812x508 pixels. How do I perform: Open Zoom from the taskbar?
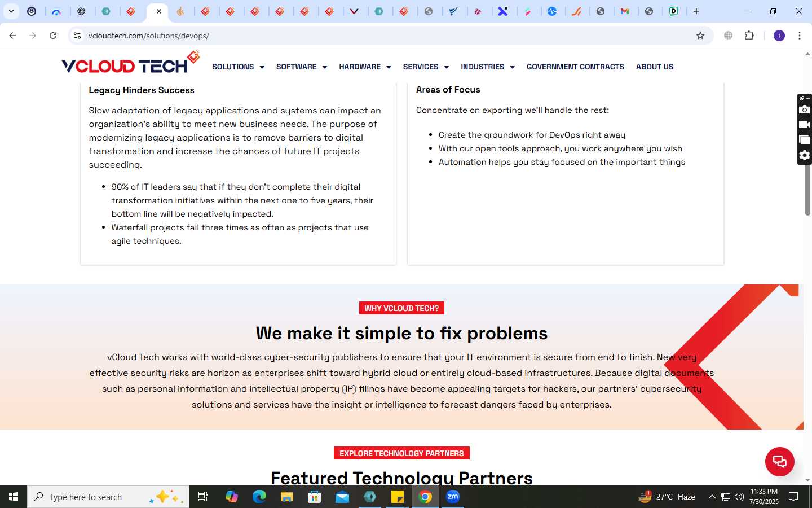[x=453, y=497]
